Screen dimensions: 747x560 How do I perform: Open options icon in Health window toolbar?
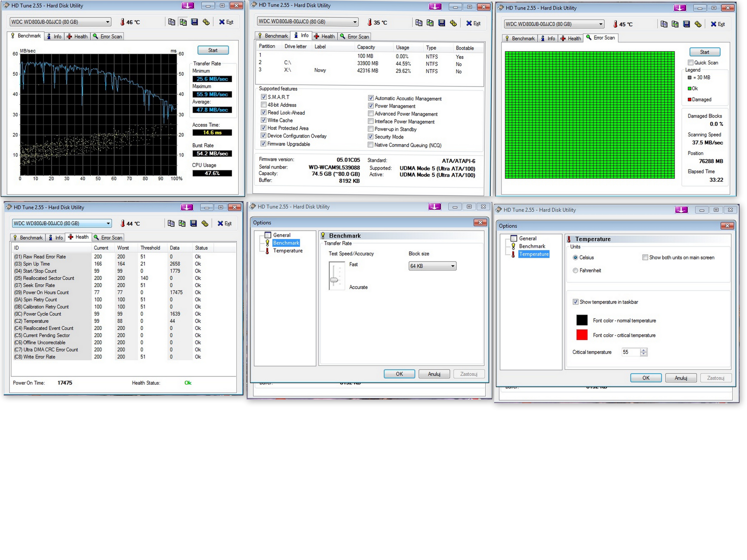click(x=205, y=223)
